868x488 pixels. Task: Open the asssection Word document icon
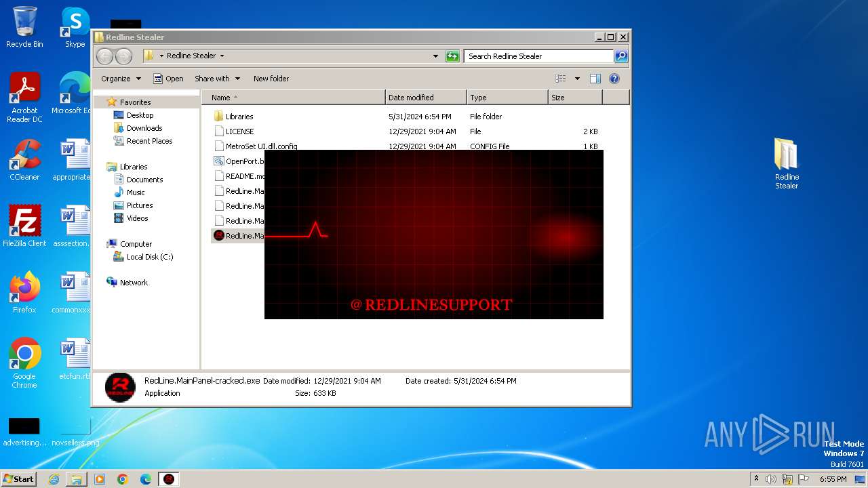73,226
